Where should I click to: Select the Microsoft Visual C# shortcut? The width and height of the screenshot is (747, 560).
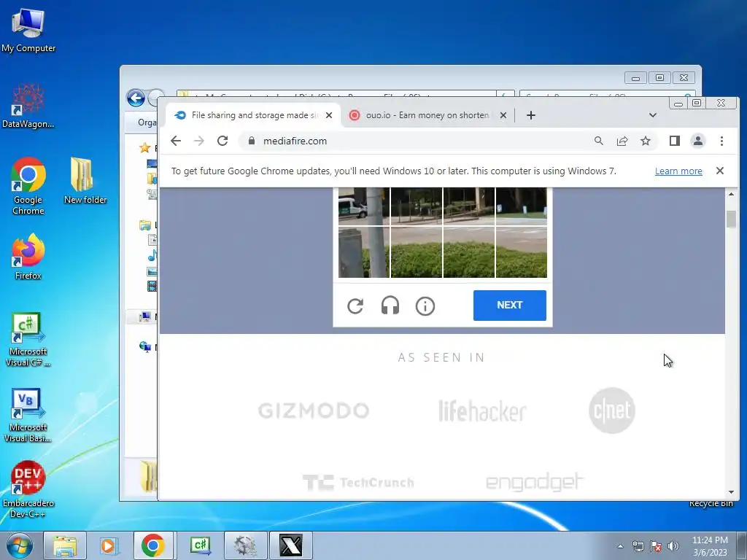tap(28, 339)
